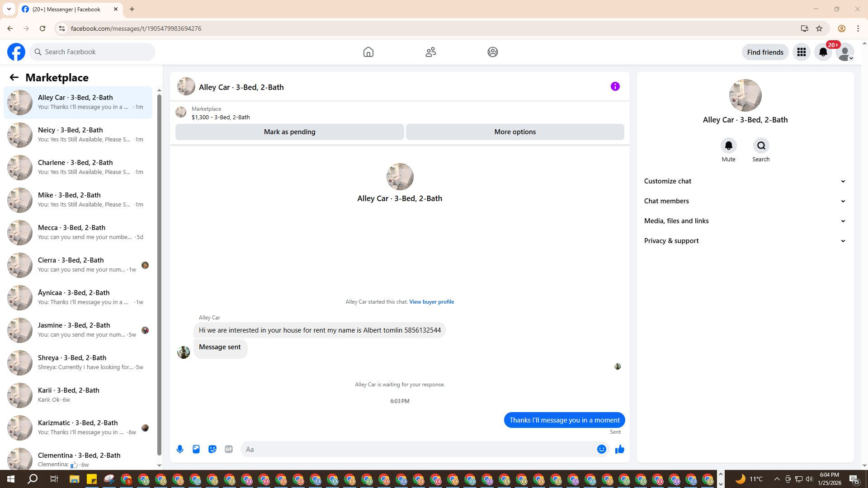Open the Karizmatic 3-Bed, 2-Bath conversation
868x488 pixels.
[x=78, y=427]
